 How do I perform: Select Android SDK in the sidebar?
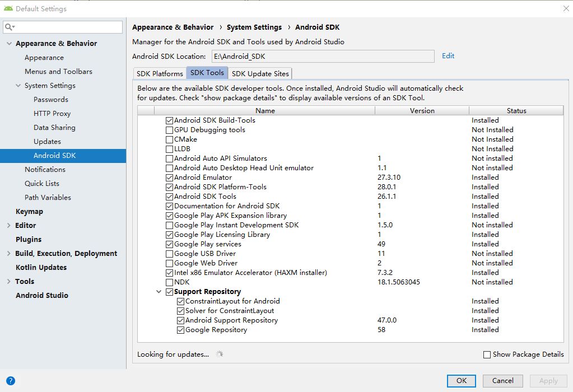(63, 156)
